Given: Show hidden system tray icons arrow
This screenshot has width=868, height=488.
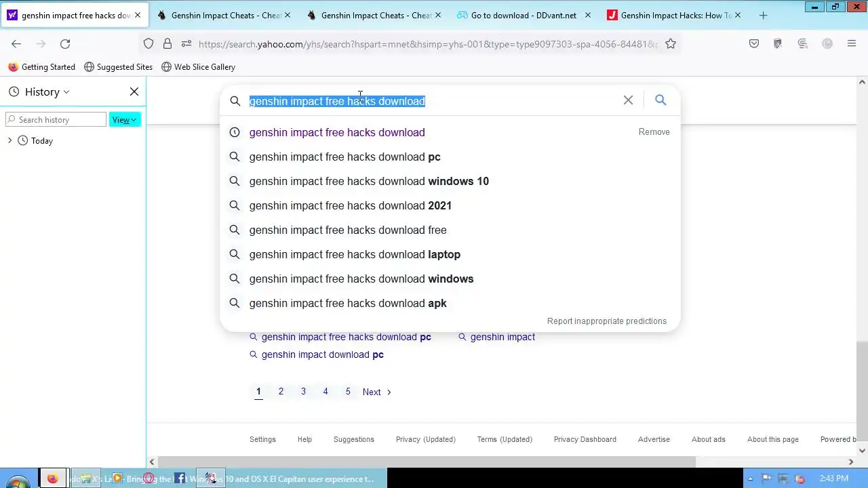Looking at the screenshot, I should tap(750, 479).
